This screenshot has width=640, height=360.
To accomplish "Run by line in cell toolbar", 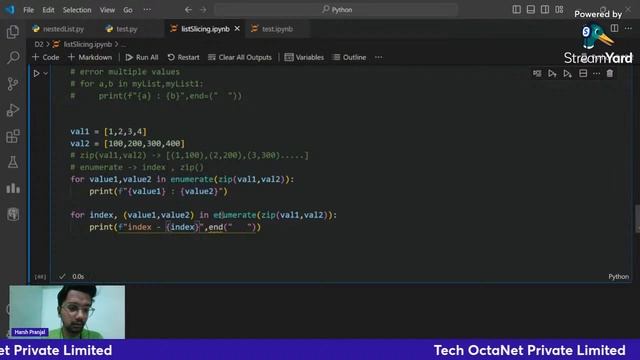I will 537,73.
